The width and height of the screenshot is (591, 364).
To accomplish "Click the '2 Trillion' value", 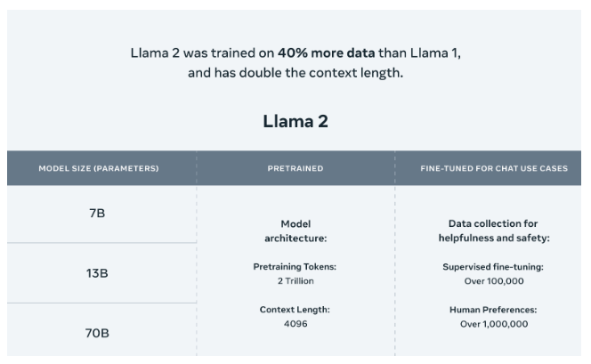I will pyautogui.click(x=295, y=281).
